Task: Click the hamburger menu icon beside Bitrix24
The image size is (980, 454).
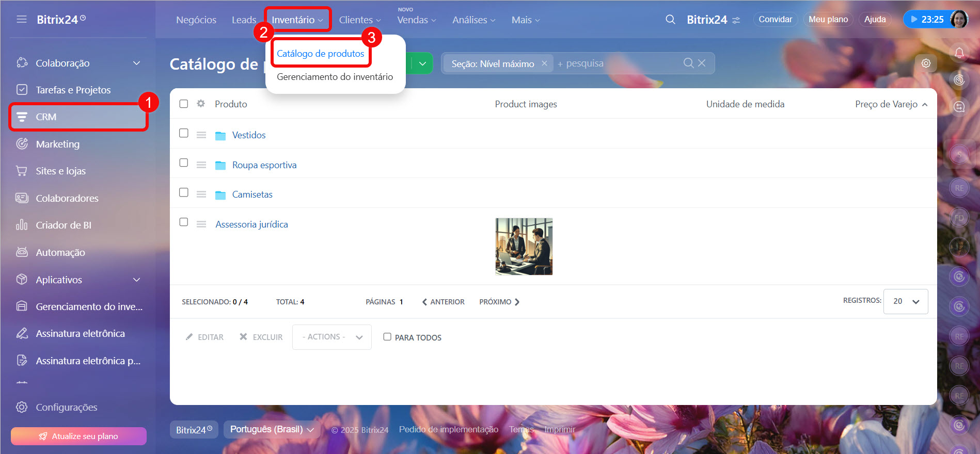Action: (x=21, y=19)
